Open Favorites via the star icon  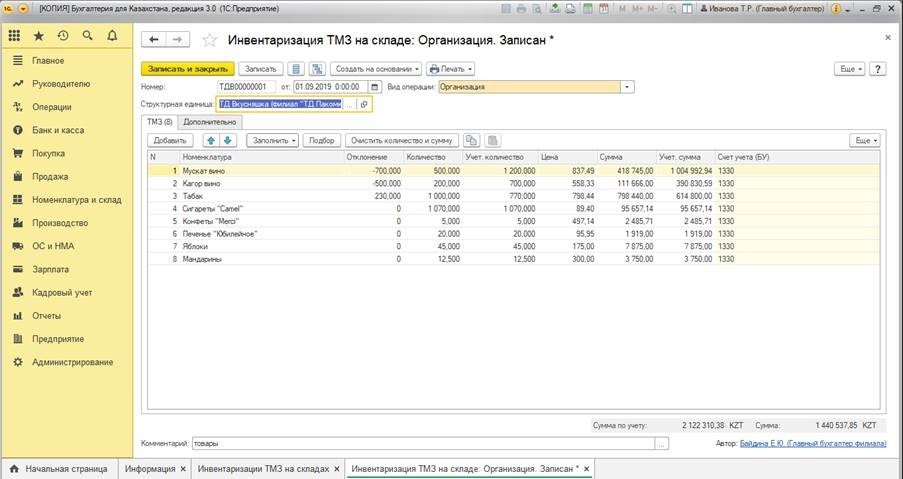pos(39,36)
